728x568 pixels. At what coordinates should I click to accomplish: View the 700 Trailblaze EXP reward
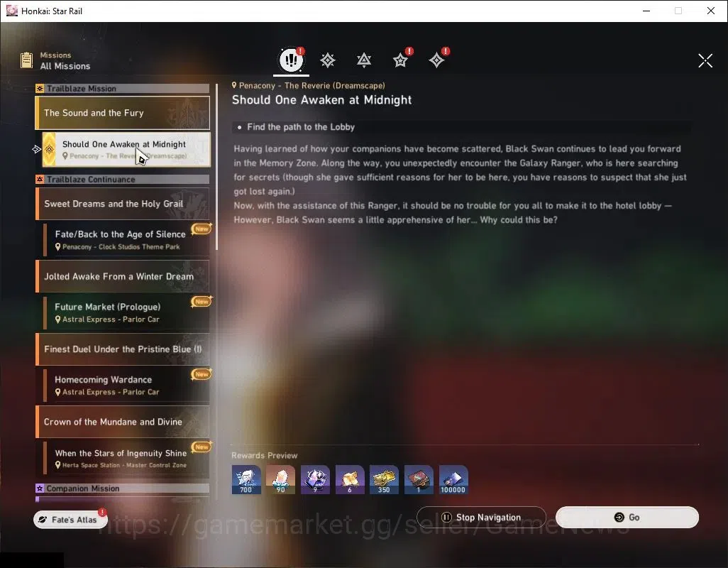click(246, 480)
